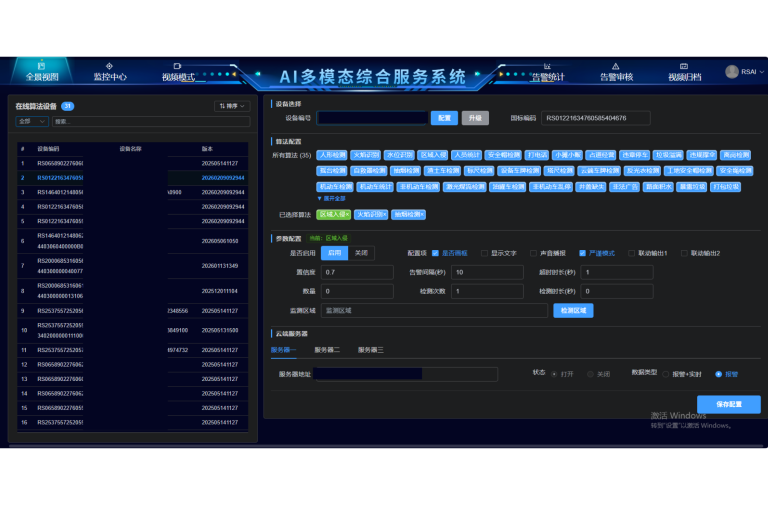Click the 设备编码 column header

[48, 149]
